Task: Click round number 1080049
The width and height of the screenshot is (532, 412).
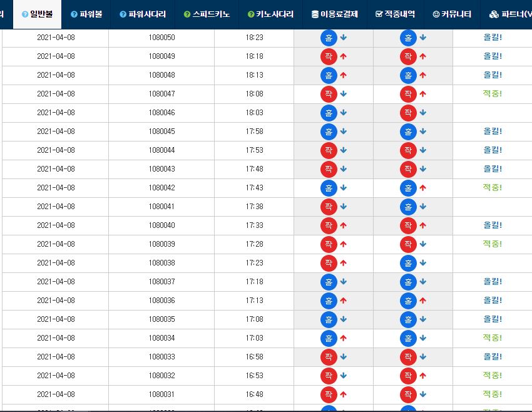Action: [x=162, y=56]
